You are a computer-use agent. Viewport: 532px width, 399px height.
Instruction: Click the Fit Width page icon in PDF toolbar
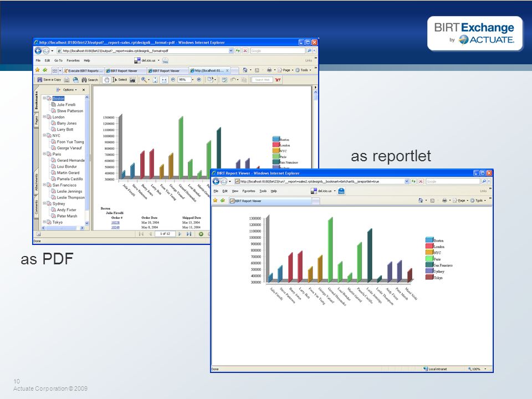(x=164, y=80)
